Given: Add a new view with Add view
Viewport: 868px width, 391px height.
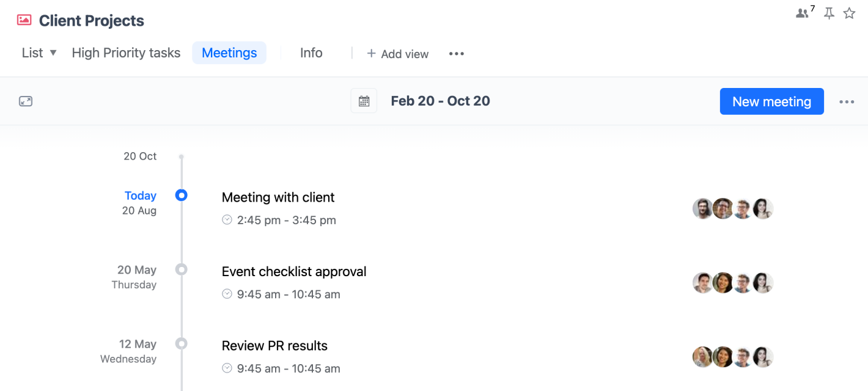Looking at the screenshot, I should (397, 54).
